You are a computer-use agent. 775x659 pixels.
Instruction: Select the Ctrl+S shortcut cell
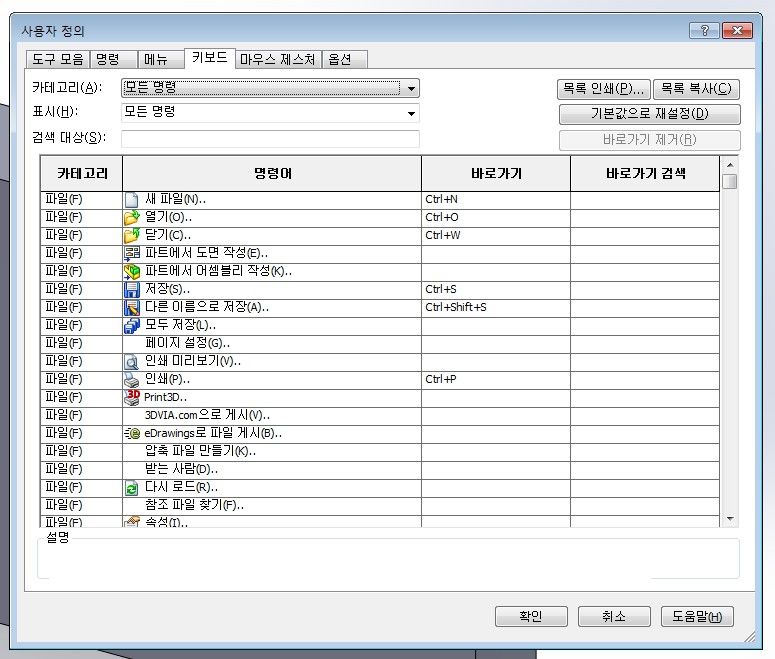pyautogui.click(x=496, y=289)
